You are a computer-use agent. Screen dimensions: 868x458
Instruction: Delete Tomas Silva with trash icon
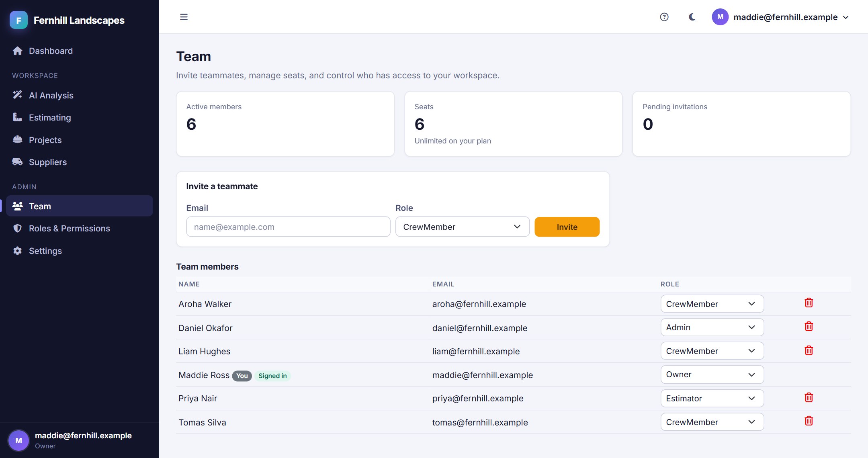(809, 421)
